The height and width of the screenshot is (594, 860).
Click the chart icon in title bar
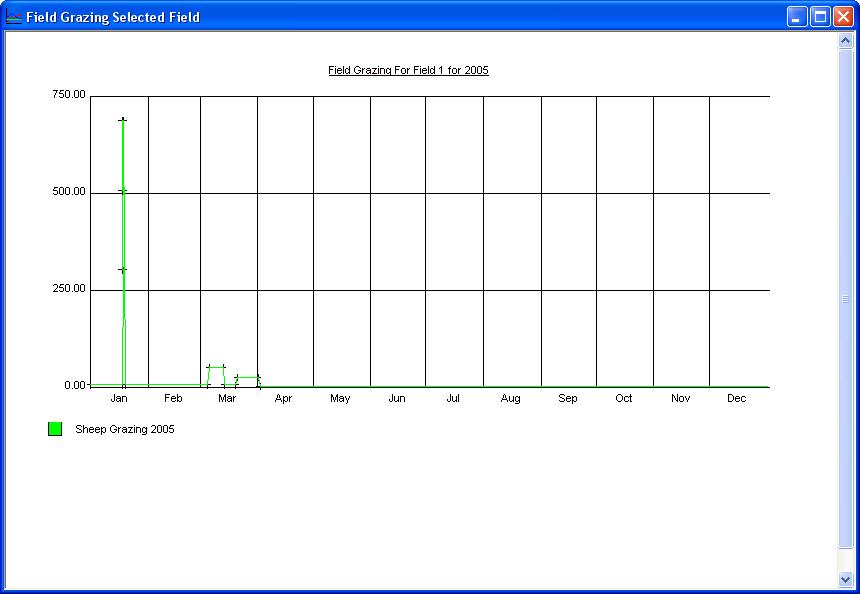click(x=13, y=17)
